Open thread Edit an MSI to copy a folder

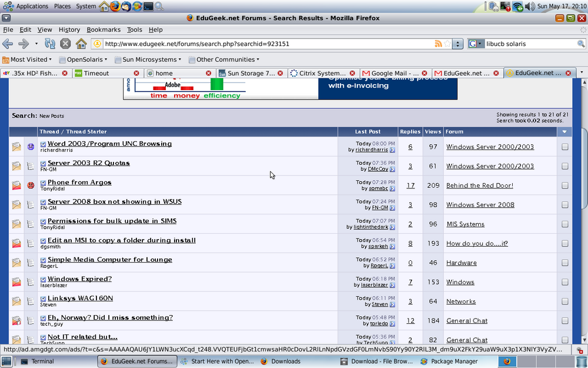click(122, 240)
